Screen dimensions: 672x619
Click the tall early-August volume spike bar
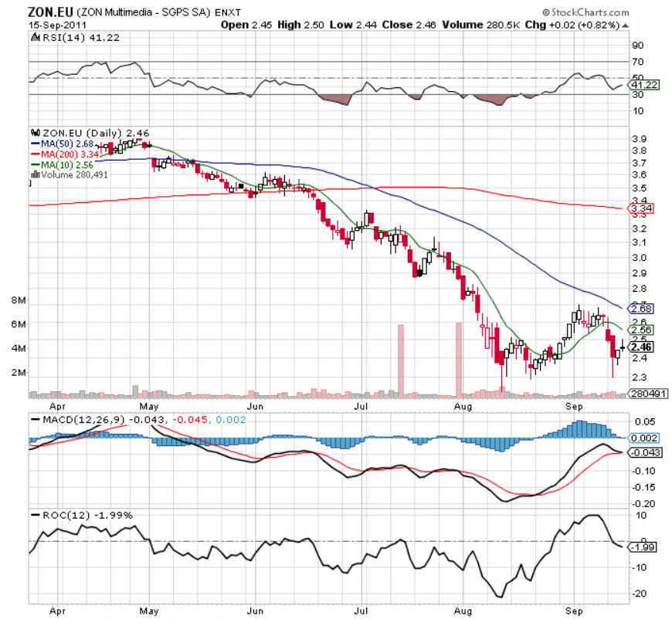(x=459, y=359)
